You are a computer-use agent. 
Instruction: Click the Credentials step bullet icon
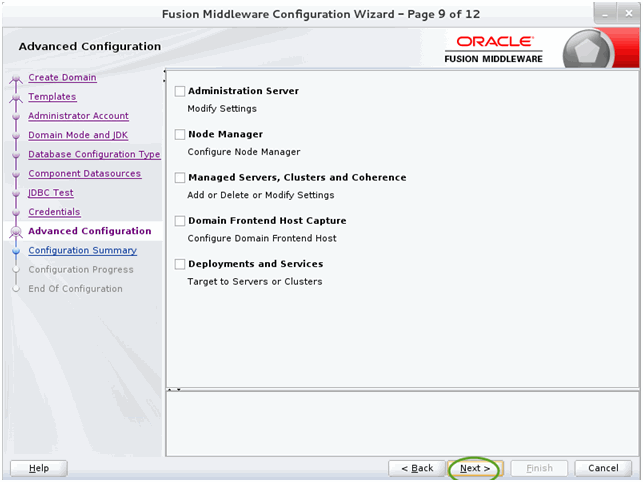pos(16,212)
